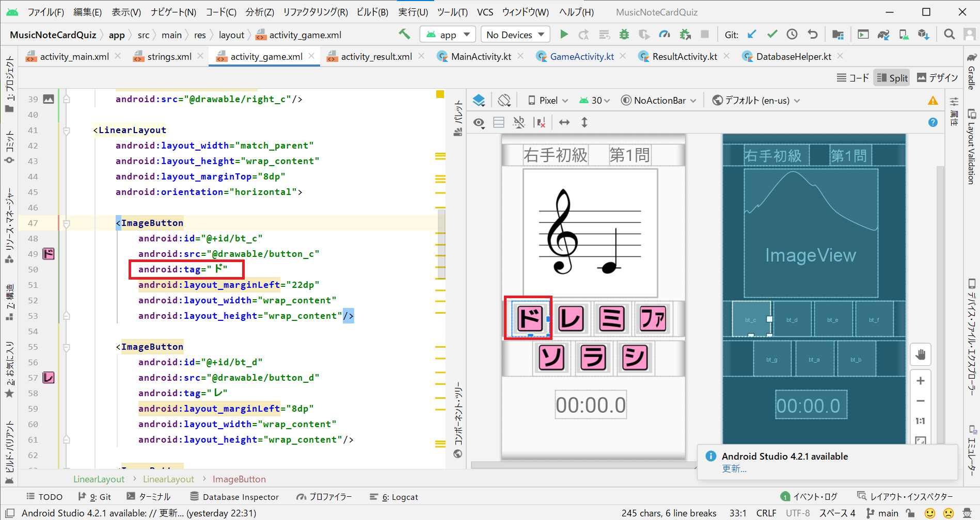Switch editor to Split view mode
The image size is (980, 520).
892,78
